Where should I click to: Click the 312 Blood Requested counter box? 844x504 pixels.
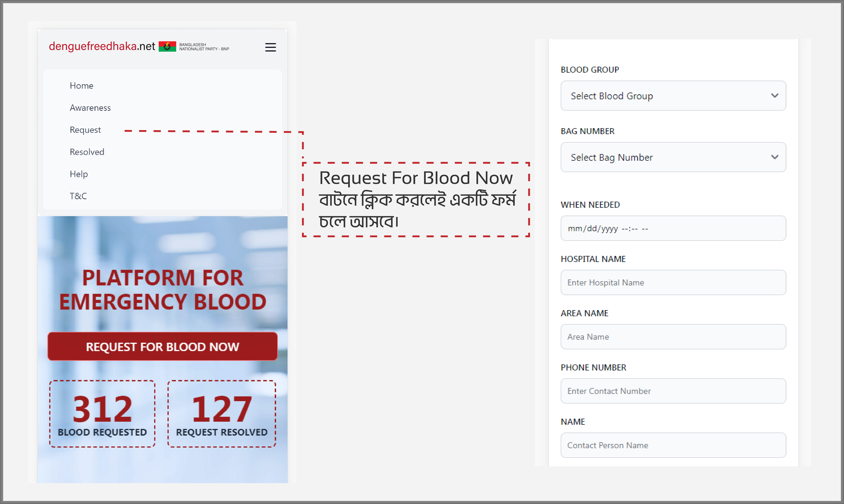pyautogui.click(x=102, y=414)
